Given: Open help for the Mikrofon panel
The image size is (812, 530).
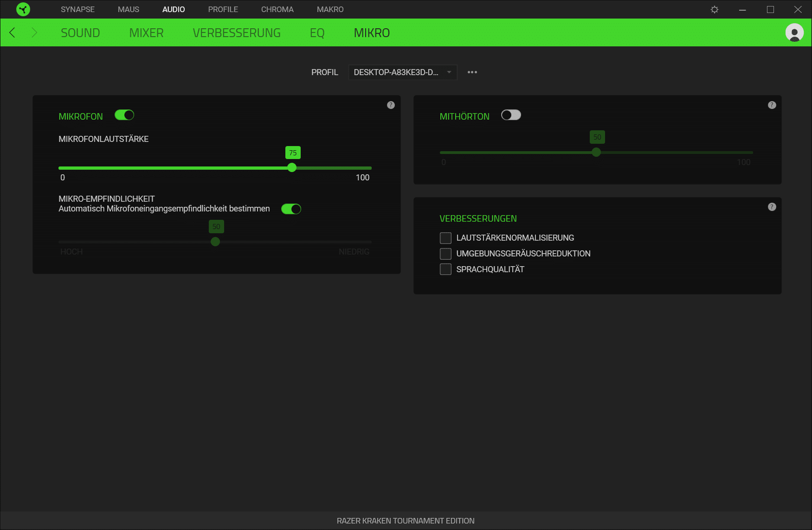Looking at the screenshot, I should (391, 105).
